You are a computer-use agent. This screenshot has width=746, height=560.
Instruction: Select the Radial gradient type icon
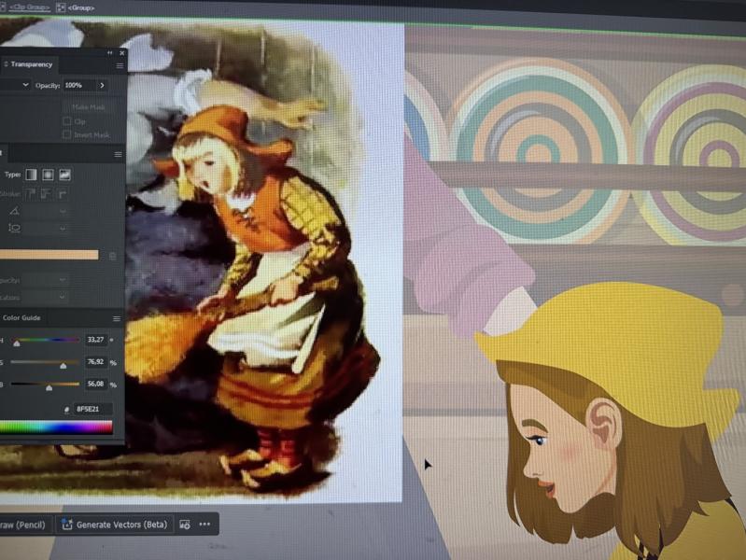tap(48, 175)
